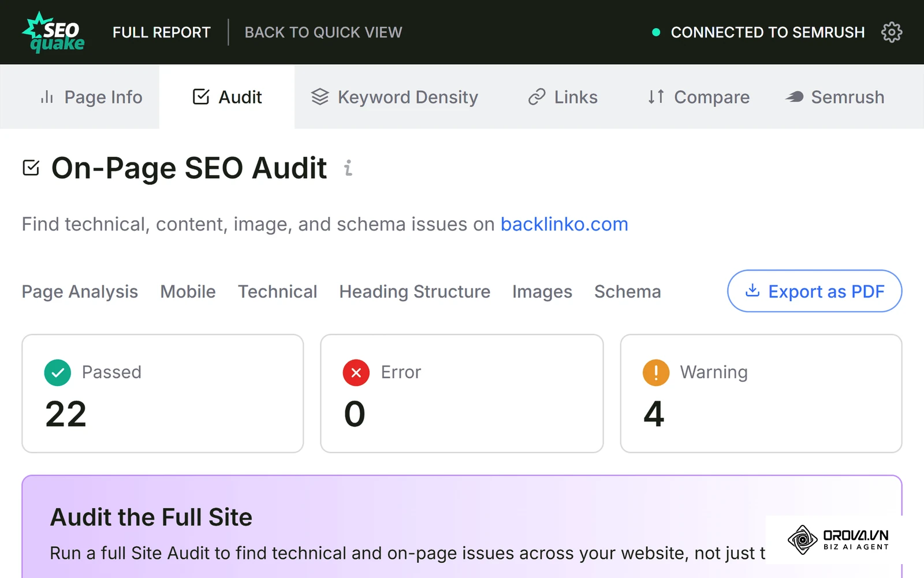Click FULL REPORT in the header
The width and height of the screenshot is (924, 578).
pos(162,32)
